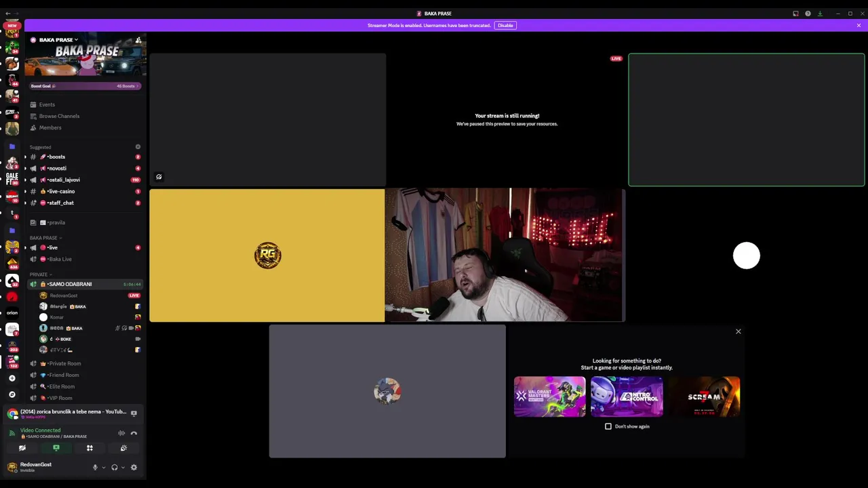Select the staff_chat channel
Image resolution: width=868 pixels, height=488 pixels.
(x=84, y=203)
